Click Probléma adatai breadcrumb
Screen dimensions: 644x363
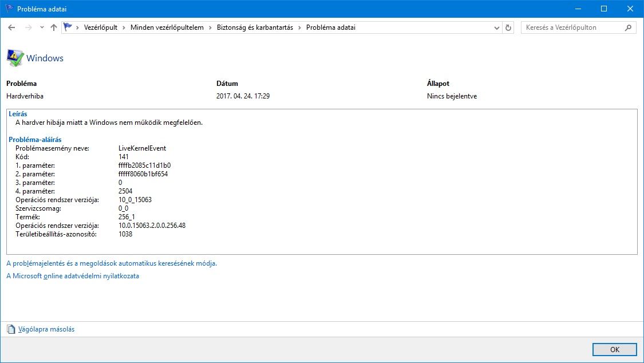331,27
